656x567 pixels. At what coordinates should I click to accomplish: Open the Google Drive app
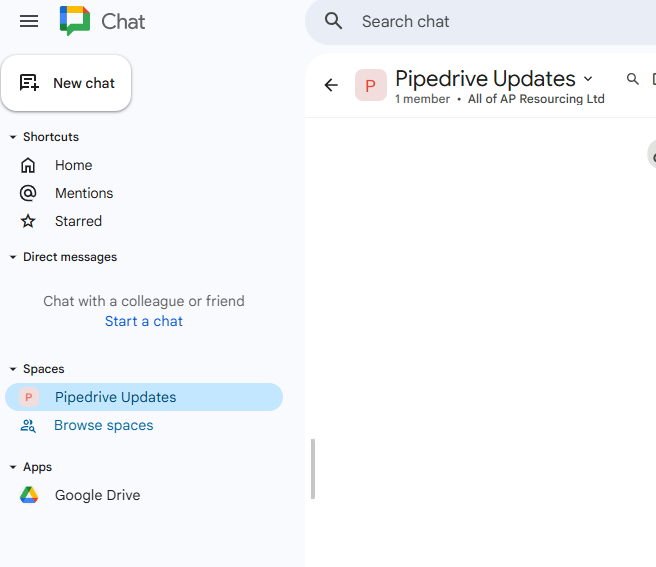tap(97, 495)
